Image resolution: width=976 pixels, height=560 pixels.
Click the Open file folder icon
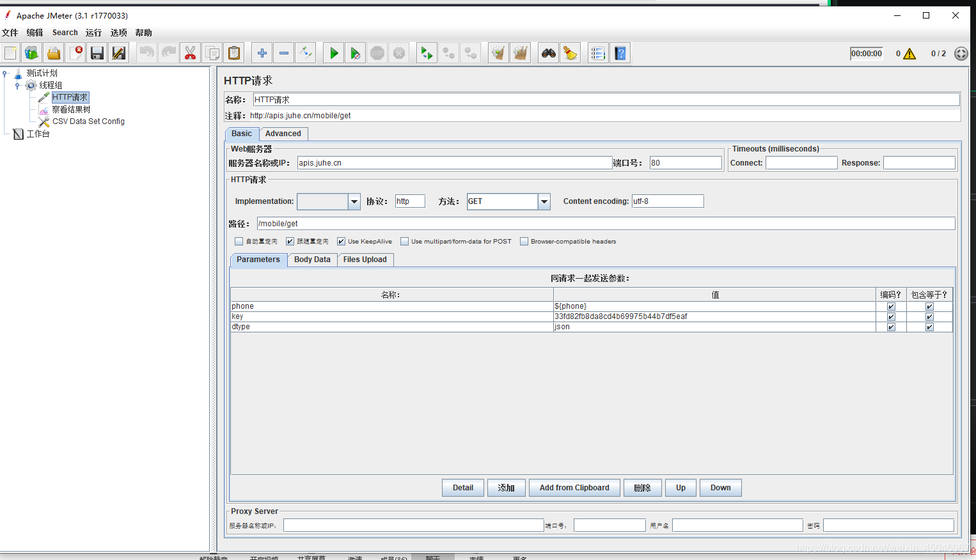tap(54, 53)
